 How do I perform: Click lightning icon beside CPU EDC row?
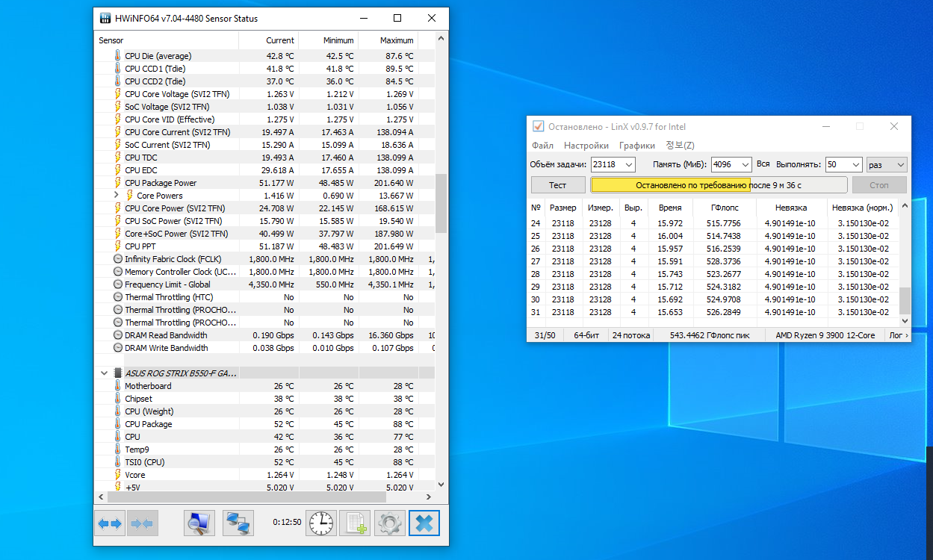[x=117, y=170]
